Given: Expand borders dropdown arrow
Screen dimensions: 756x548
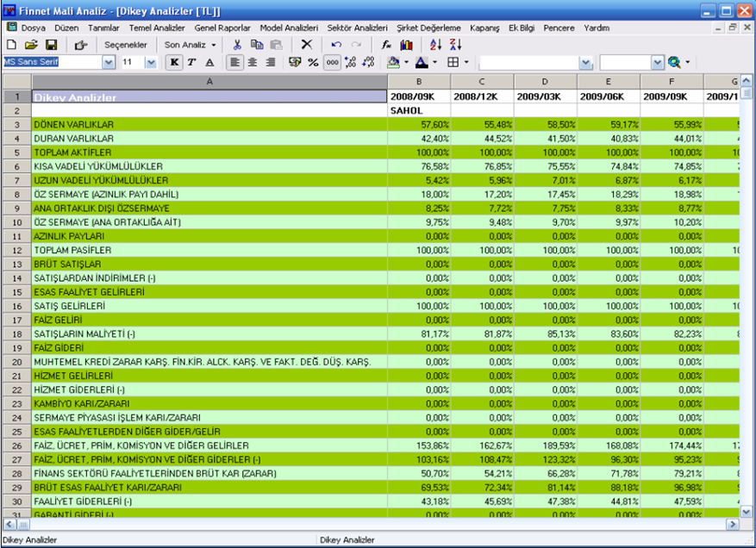Looking at the screenshot, I should coord(466,62).
